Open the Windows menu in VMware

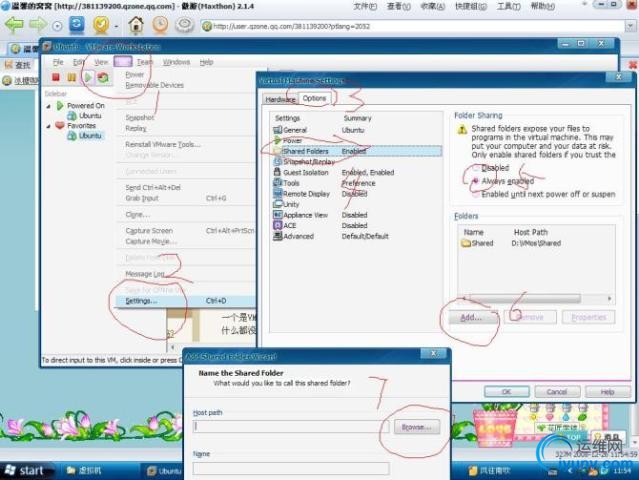click(x=176, y=62)
